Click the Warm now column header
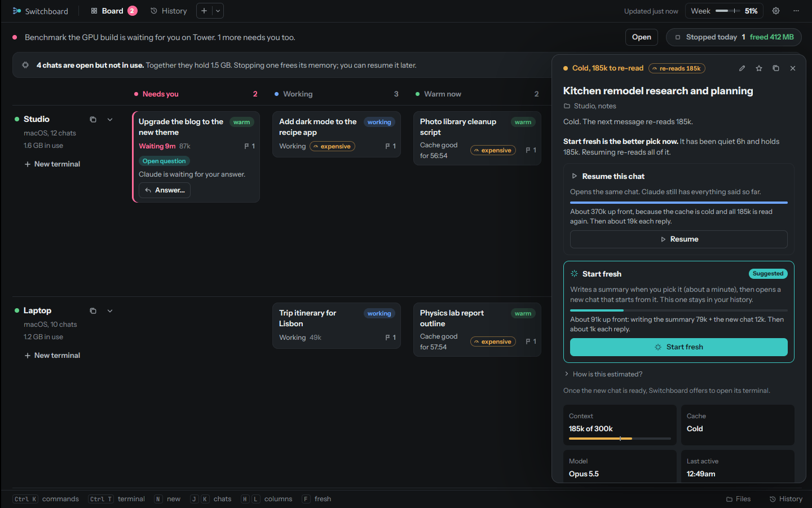The height and width of the screenshot is (508, 812). [477, 94]
